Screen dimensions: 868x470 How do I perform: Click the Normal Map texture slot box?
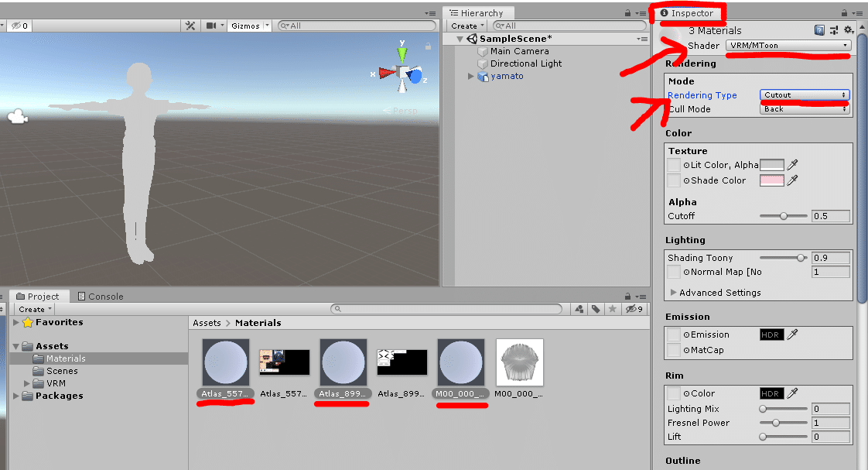[x=674, y=272]
